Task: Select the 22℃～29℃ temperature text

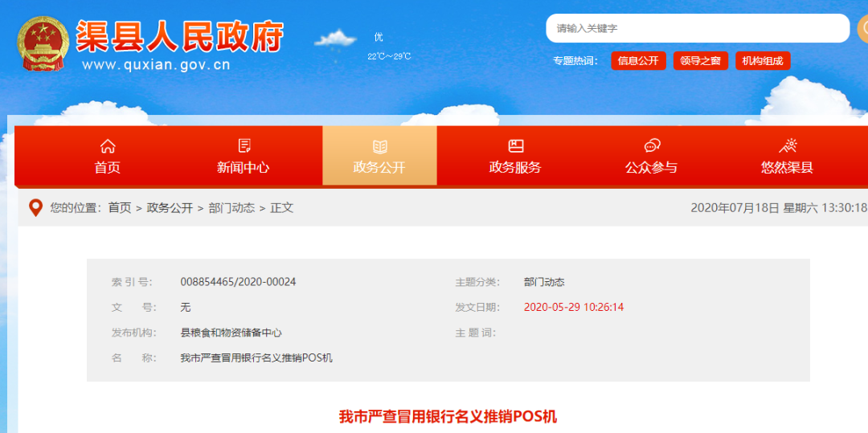Action: 389,56
